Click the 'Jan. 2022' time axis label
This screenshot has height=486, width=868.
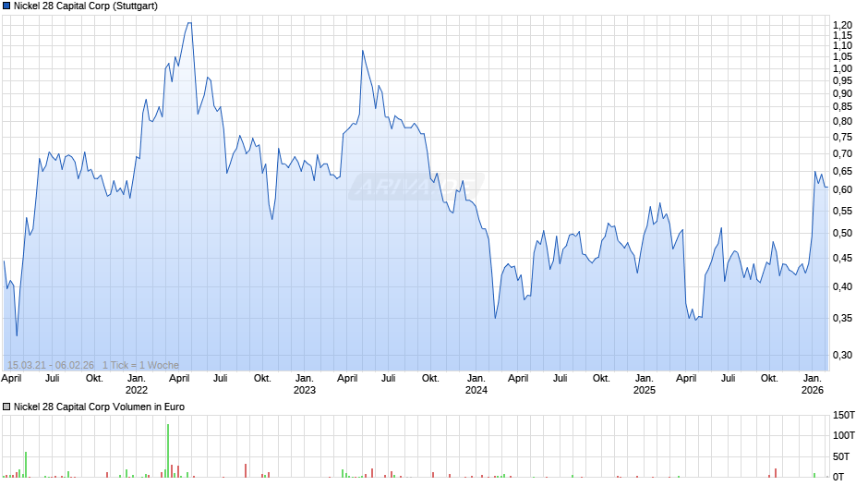click(x=136, y=384)
